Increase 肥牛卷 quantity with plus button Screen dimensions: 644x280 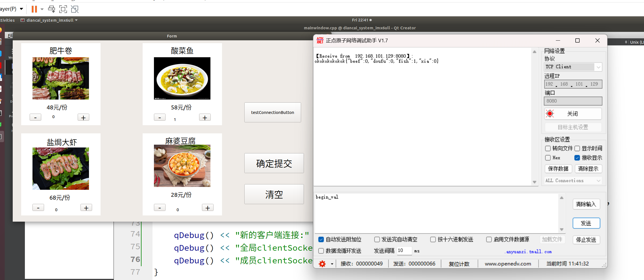83,117
